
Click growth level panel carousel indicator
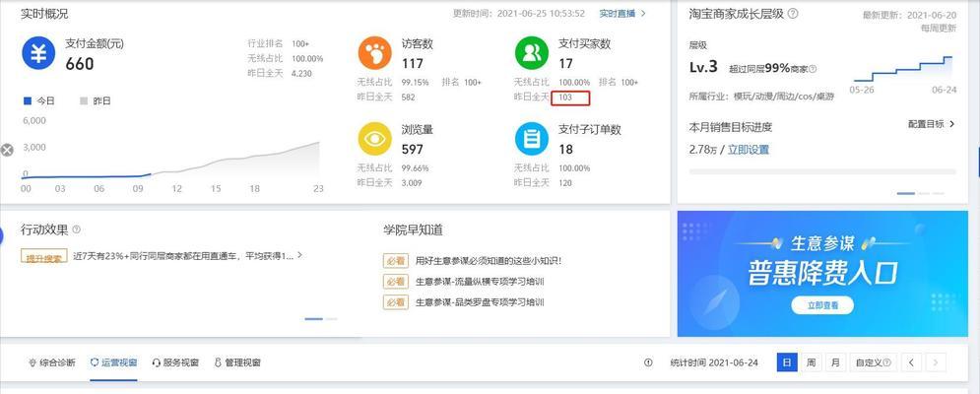click(921, 193)
